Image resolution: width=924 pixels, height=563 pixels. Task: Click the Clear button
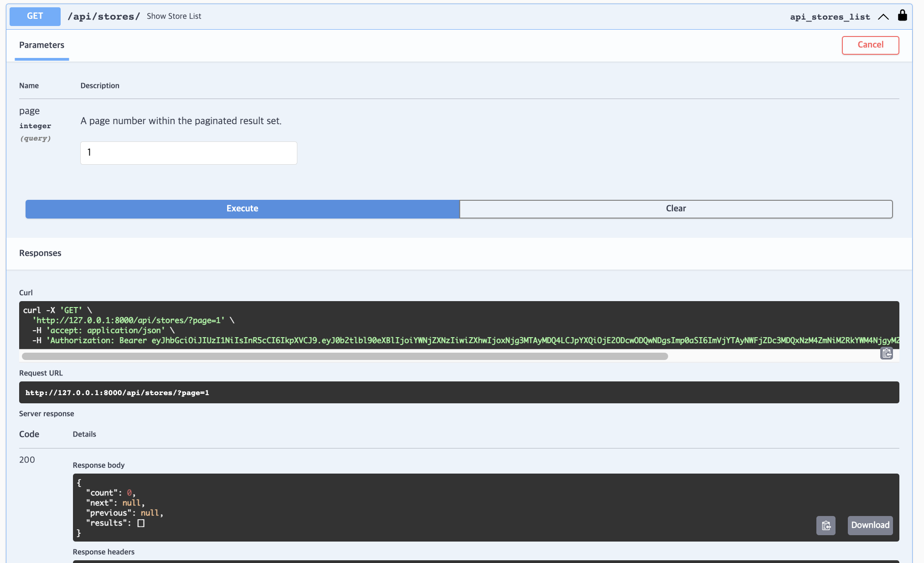click(x=675, y=209)
